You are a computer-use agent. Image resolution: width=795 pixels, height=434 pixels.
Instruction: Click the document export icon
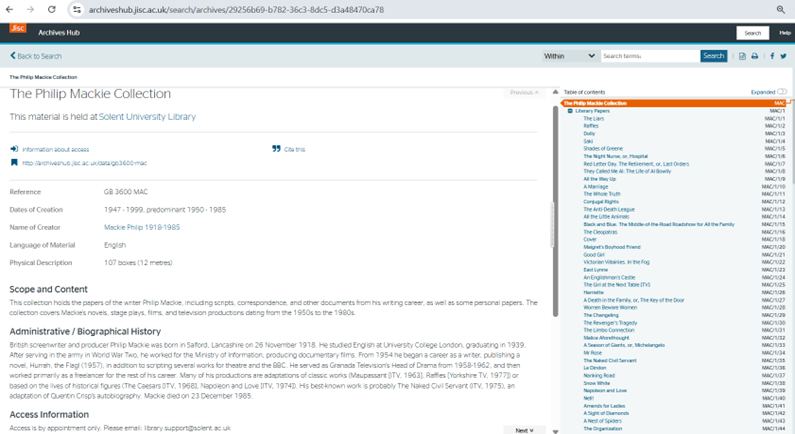tap(742, 56)
